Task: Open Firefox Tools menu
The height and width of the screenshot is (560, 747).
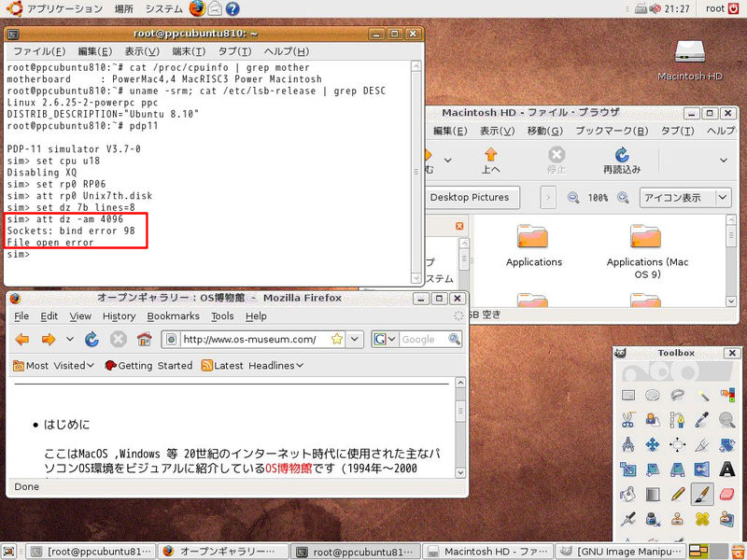Action: point(222,316)
